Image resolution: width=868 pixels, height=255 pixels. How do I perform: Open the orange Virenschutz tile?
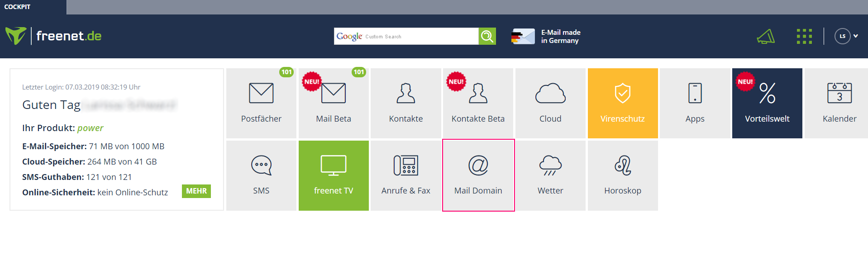point(622,103)
